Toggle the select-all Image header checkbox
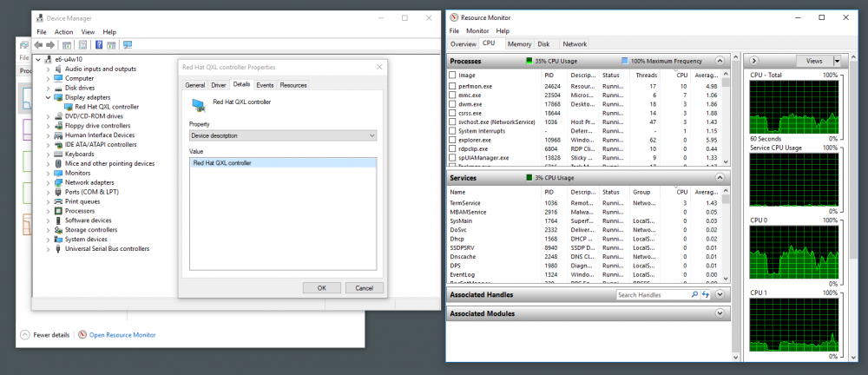Image resolution: width=868 pixels, height=375 pixels. [453, 75]
